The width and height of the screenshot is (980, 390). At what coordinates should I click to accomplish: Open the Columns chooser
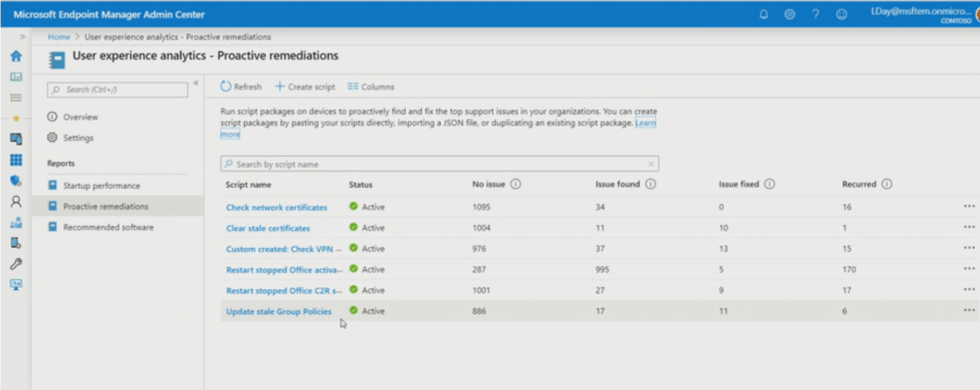pos(371,87)
